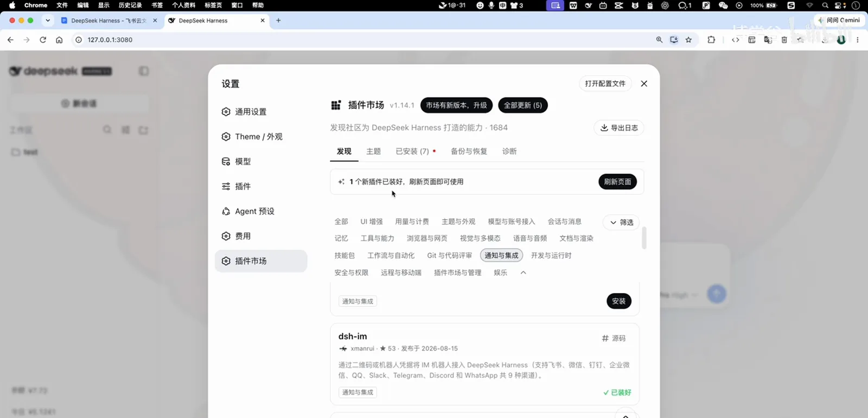The width and height of the screenshot is (868, 418).
Task: Go to Chrome's home page icon
Action: pos(59,40)
